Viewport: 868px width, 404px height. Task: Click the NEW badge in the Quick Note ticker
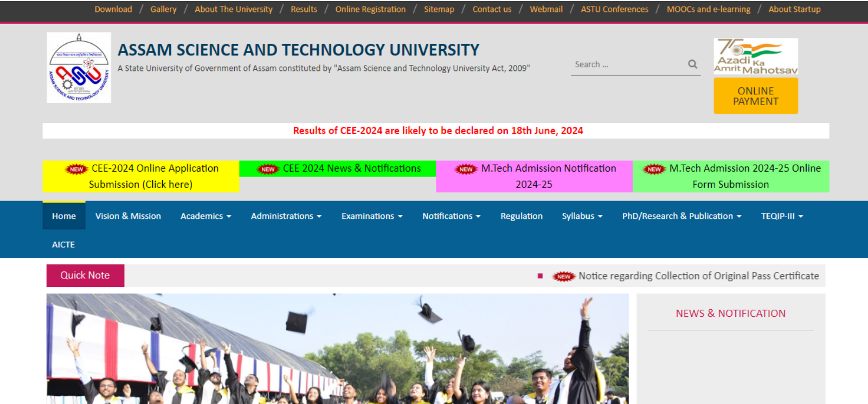pos(563,276)
